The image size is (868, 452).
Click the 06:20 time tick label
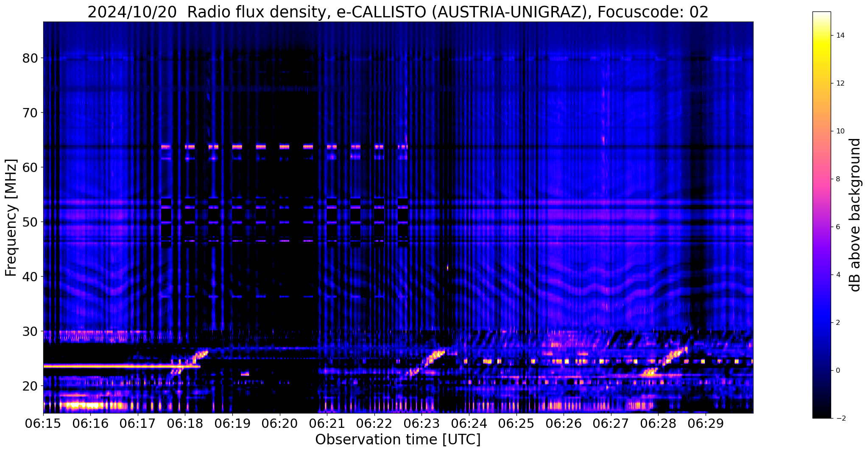[x=280, y=423]
